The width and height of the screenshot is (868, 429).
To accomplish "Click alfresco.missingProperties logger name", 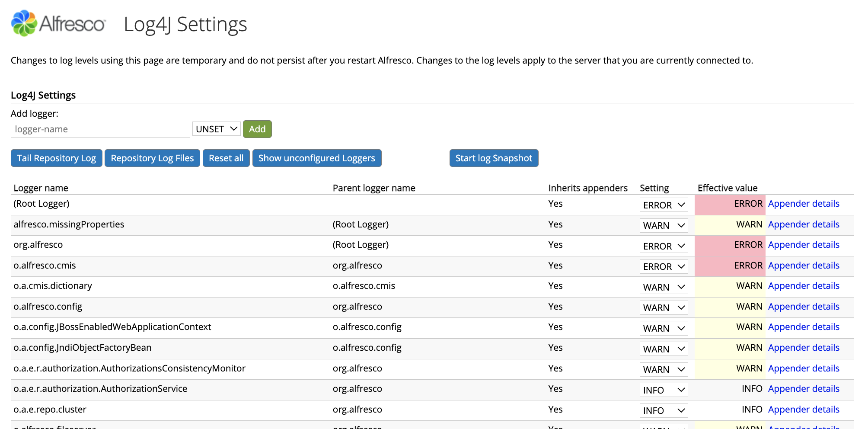I will (69, 224).
